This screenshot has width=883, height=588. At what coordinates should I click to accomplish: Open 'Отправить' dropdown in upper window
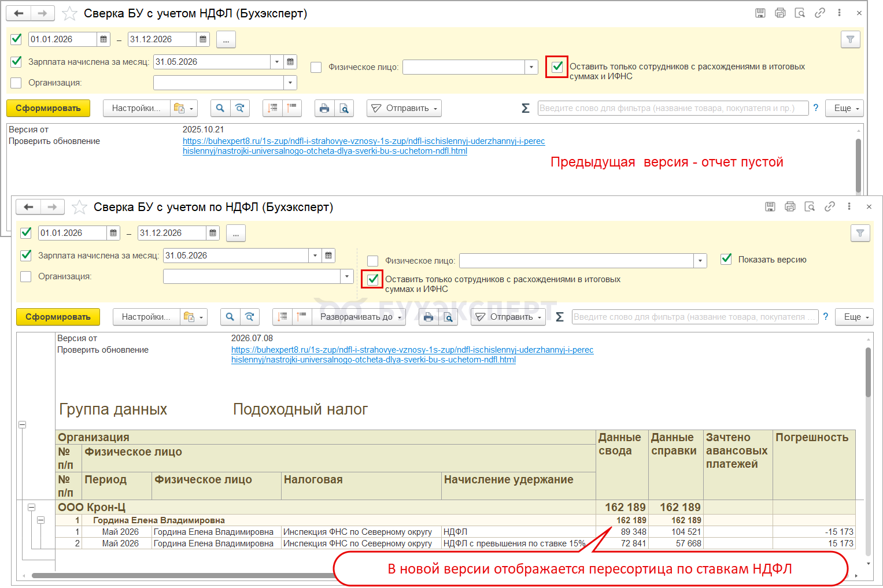(x=404, y=108)
